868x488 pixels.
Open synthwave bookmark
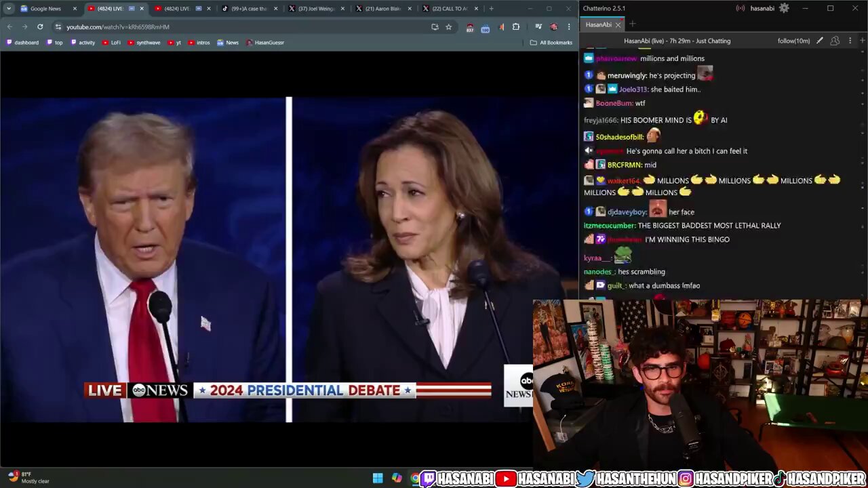tap(144, 42)
